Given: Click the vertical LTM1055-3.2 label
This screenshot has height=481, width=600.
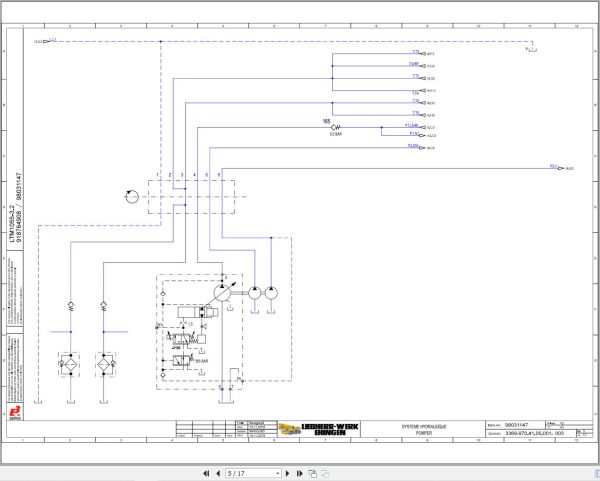Looking at the screenshot, I should point(12,223).
